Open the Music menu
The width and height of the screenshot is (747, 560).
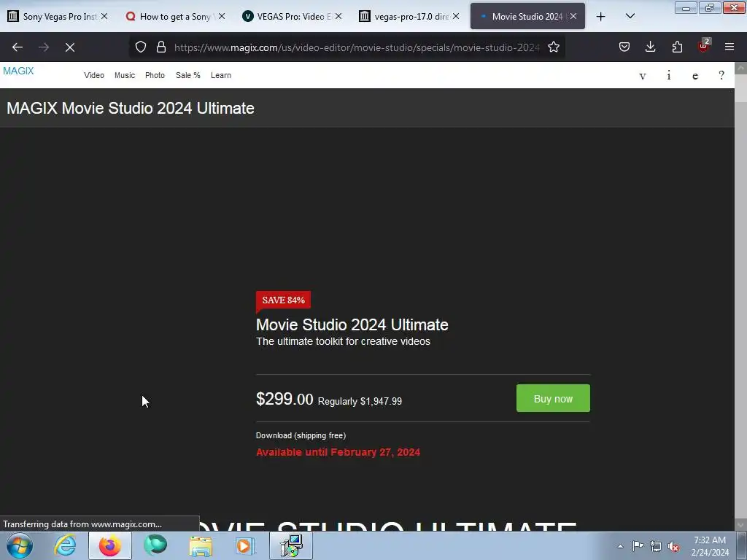[x=125, y=75]
